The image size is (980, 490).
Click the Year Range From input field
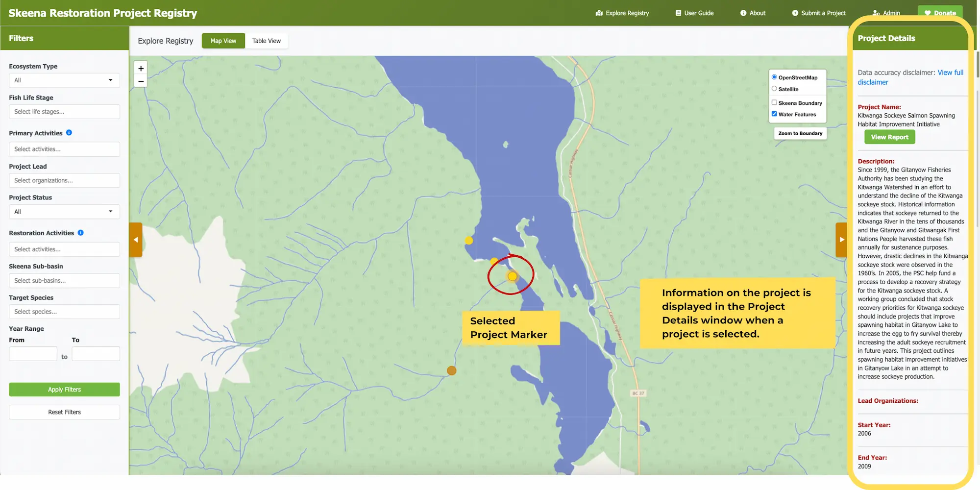point(33,354)
